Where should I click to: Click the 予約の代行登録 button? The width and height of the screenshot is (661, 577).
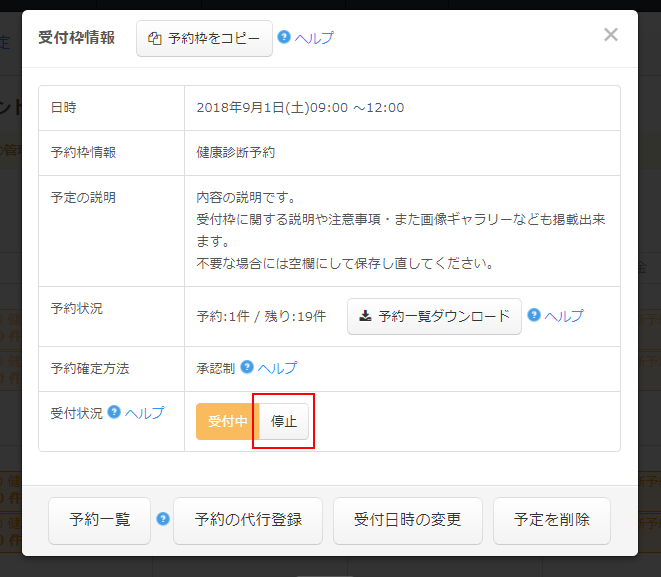248,520
